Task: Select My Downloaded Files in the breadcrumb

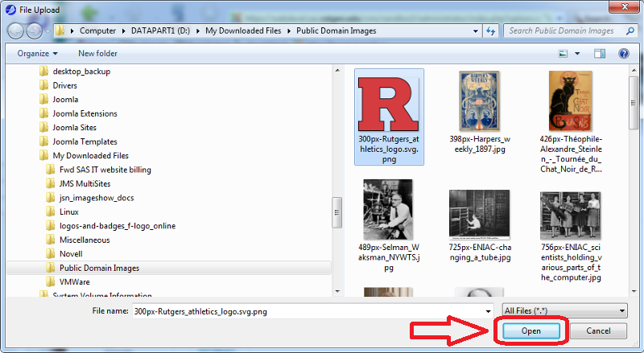Action: pos(243,31)
